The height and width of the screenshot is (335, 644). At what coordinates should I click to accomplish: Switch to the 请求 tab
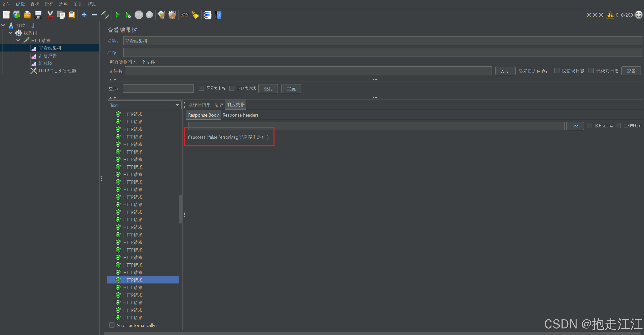219,105
